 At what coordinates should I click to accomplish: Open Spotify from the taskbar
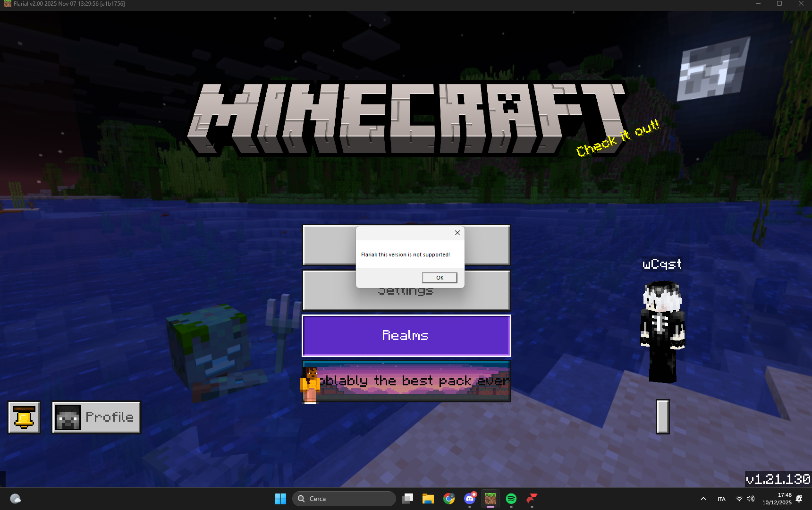[511, 498]
